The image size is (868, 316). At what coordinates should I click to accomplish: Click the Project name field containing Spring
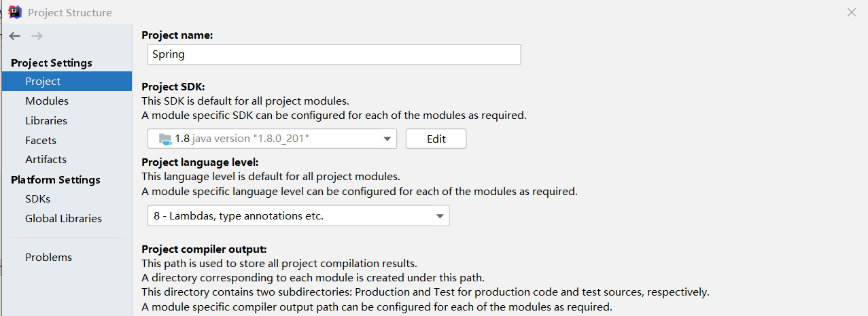[333, 54]
